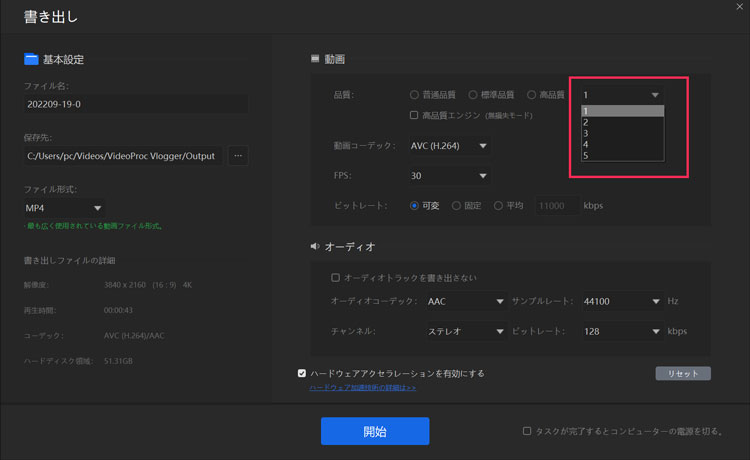
Task: Select the 固定 bitrate radio button
Action: pyautogui.click(x=456, y=206)
